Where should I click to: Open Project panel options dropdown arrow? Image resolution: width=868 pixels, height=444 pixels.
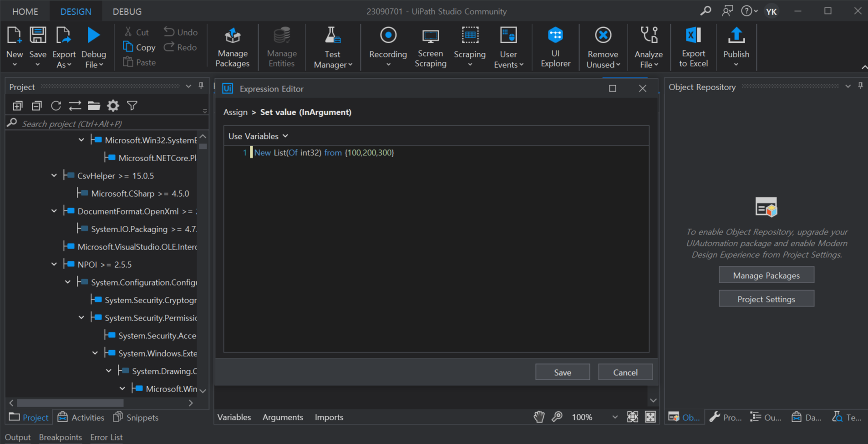[188, 86]
